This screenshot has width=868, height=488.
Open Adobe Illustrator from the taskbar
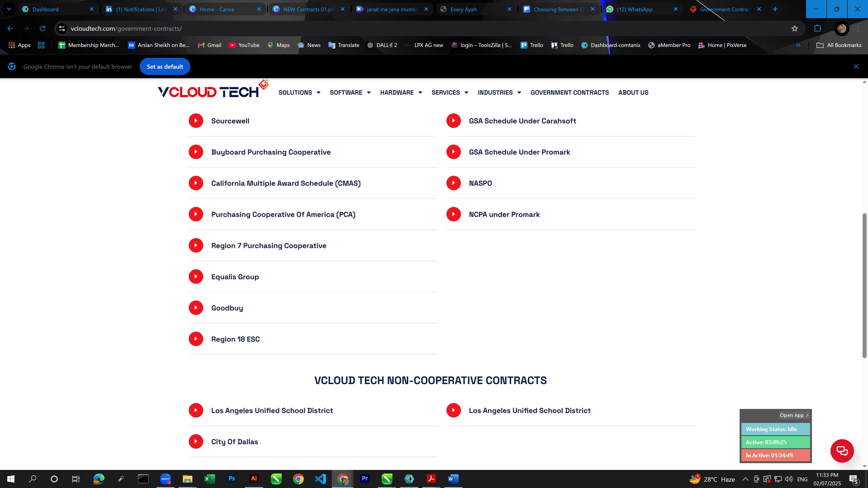(254, 479)
